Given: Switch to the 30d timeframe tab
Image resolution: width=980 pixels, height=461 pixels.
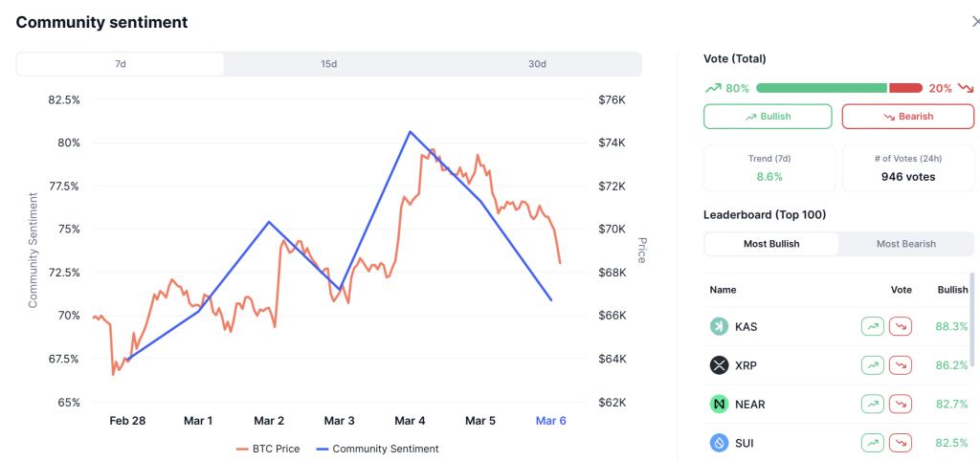Looking at the screenshot, I should (537, 64).
